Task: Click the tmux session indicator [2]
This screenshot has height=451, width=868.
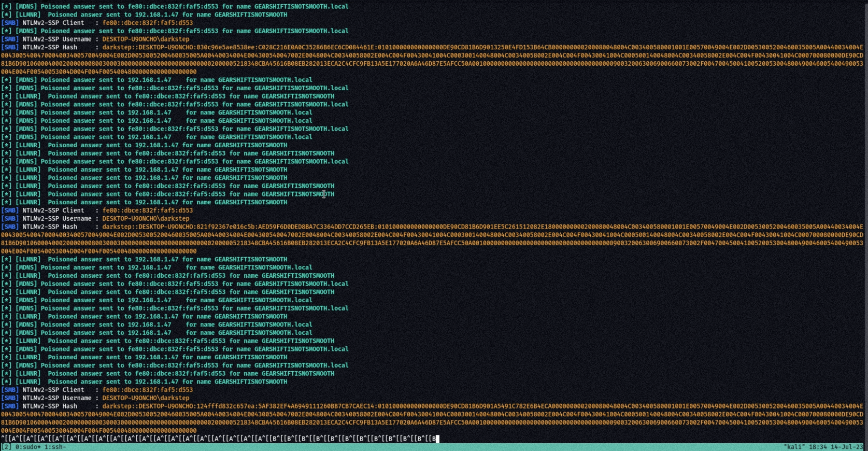Action: (x=6, y=447)
